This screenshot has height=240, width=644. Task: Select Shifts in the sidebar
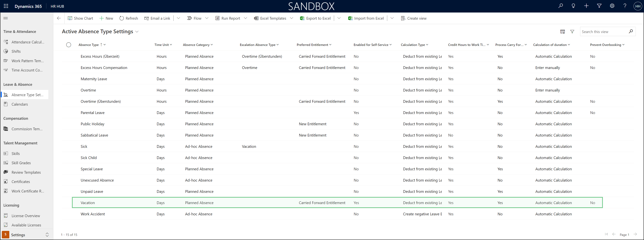coord(16,51)
